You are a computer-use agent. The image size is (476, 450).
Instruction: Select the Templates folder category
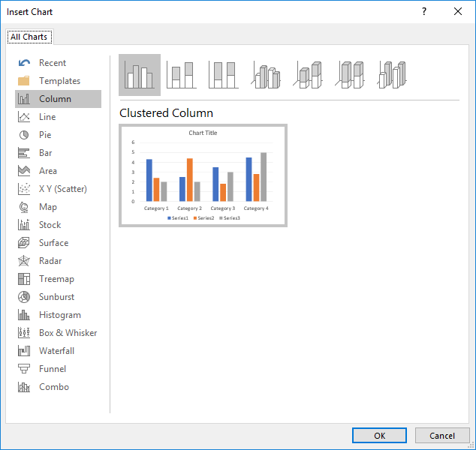click(x=58, y=81)
